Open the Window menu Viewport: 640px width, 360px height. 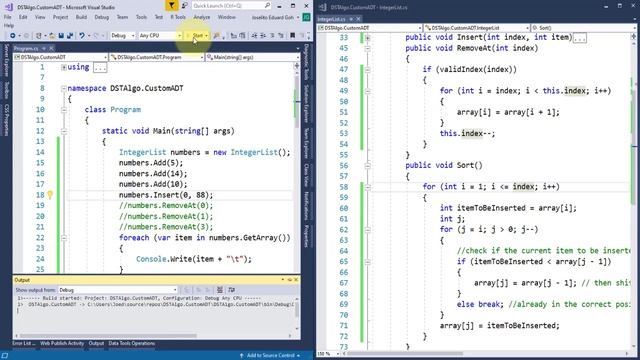[227, 17]
